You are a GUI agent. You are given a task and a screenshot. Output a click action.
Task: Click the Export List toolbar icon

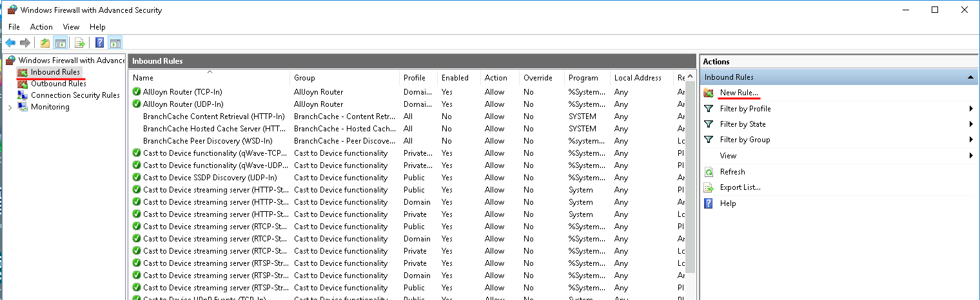pos(80,43)
